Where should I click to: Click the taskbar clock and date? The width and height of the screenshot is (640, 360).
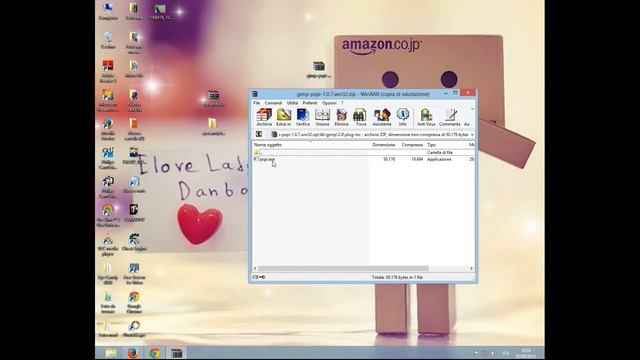coord(526,353)
